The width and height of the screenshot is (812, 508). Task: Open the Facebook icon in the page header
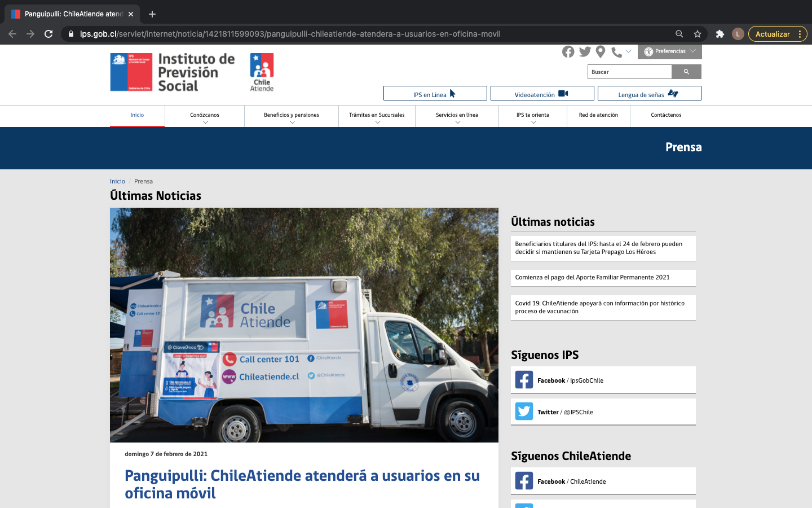click(568, 52)
